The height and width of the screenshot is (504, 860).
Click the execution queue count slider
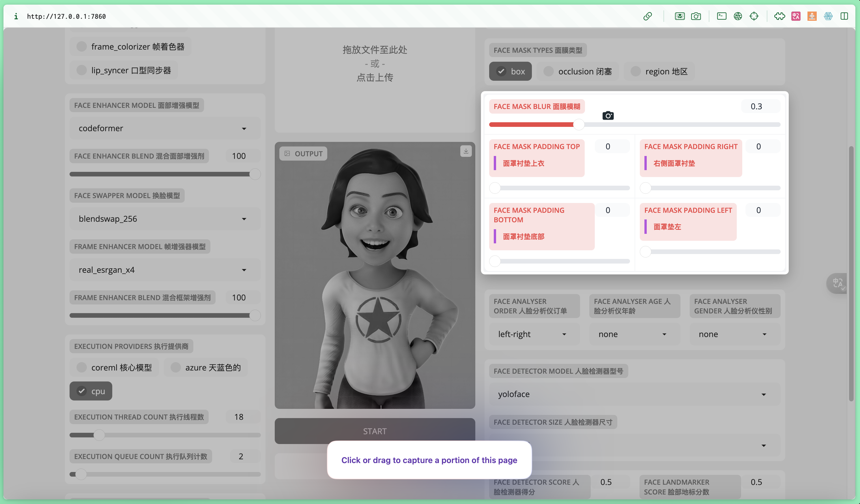point(165,474)
